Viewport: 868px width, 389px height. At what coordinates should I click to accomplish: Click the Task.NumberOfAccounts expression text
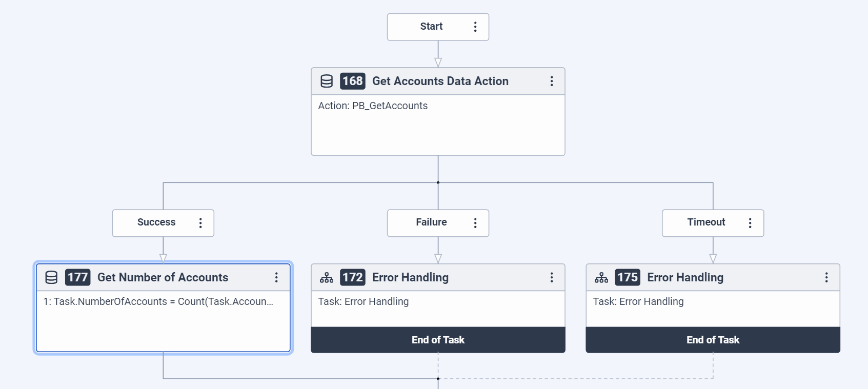point(158,302)
